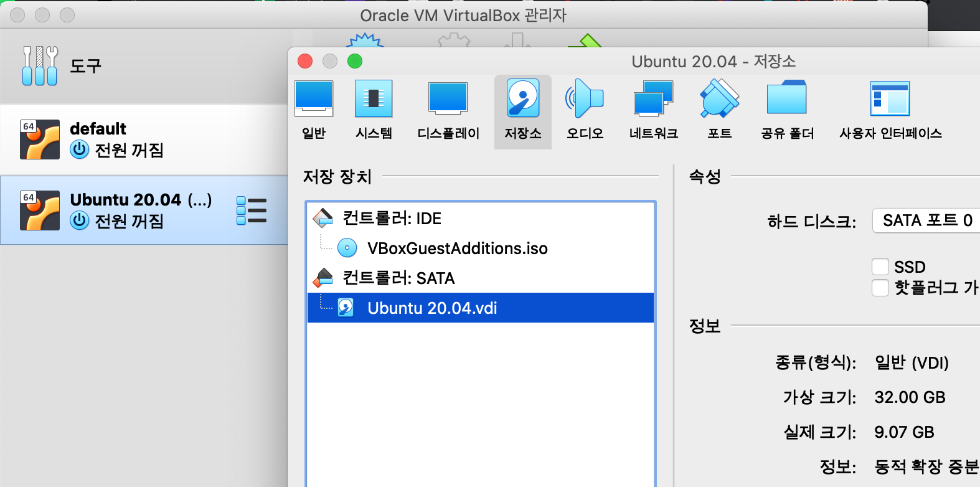Click the blue gear icon in Manager toolbar
Screen dimensions: 980x487
click(364, 40)
